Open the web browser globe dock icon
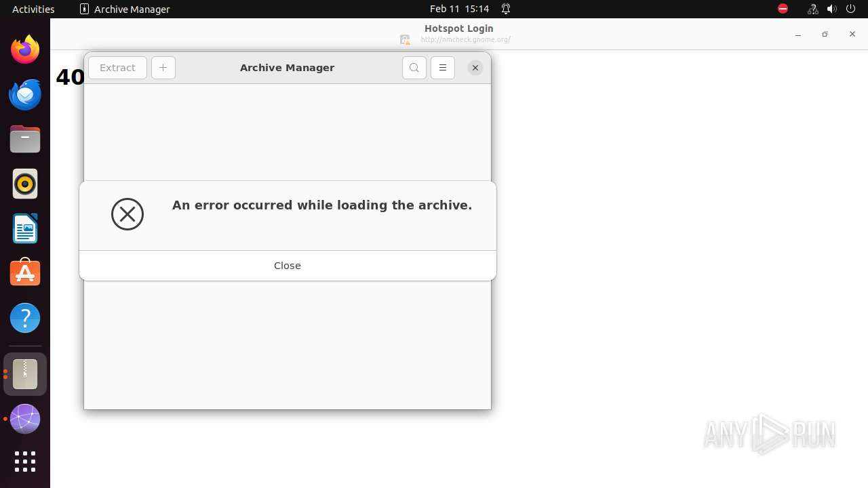 (25, 419)
